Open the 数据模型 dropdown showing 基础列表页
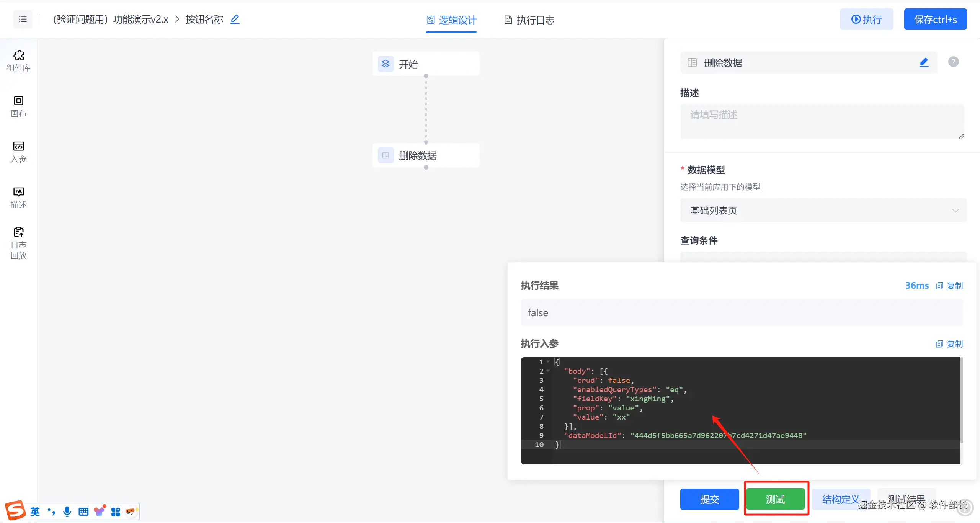Screen dimensions: 980x523 (x=823, y=210)
